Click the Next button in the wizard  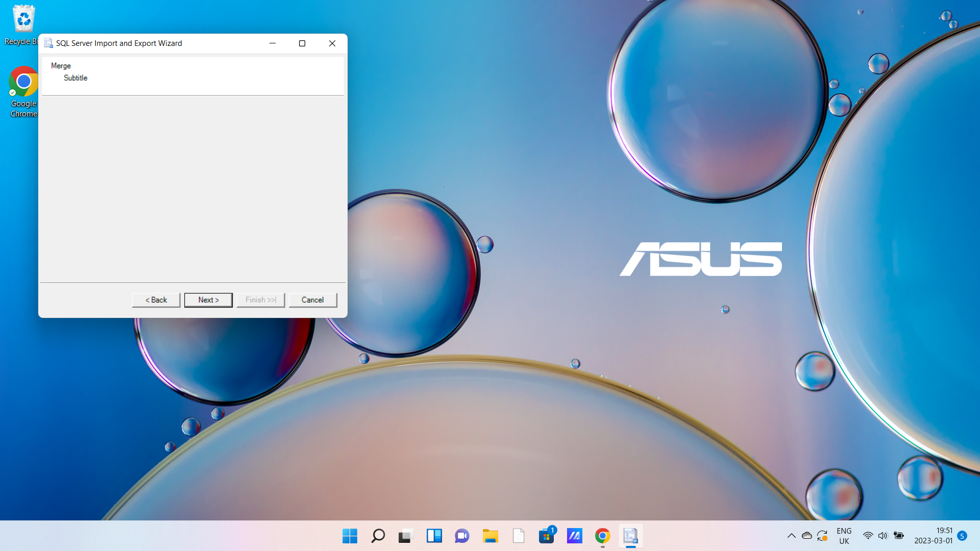[x=208, y=300]
